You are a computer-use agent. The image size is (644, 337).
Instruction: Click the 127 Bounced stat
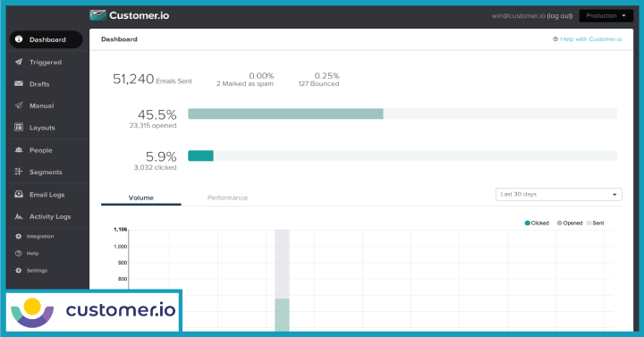(318, 84)
